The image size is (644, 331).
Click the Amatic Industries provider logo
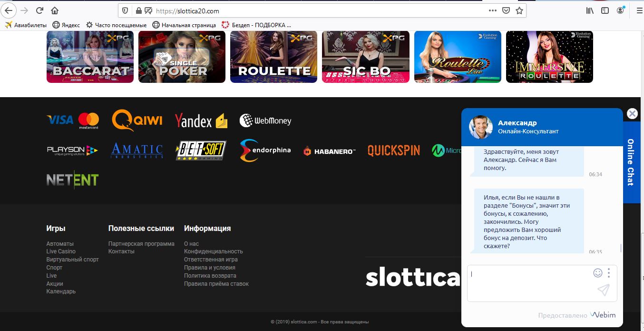pyautogui.click(x=137, y=150)
